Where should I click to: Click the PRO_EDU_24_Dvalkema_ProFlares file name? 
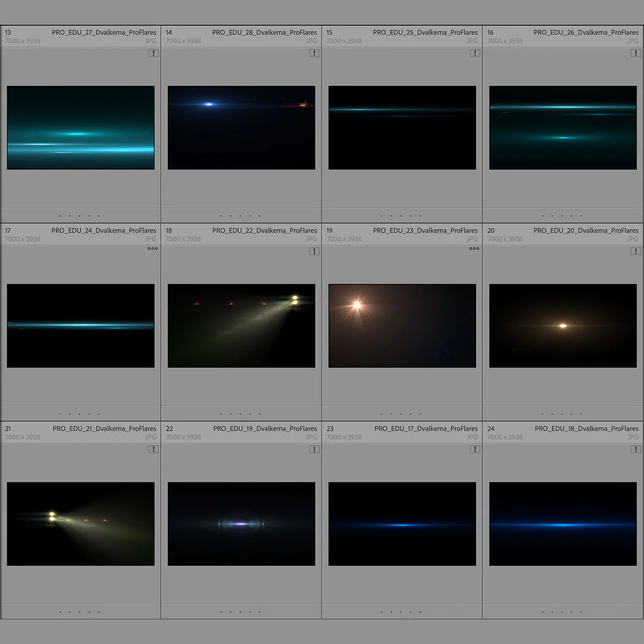click(x=104, y=230)
